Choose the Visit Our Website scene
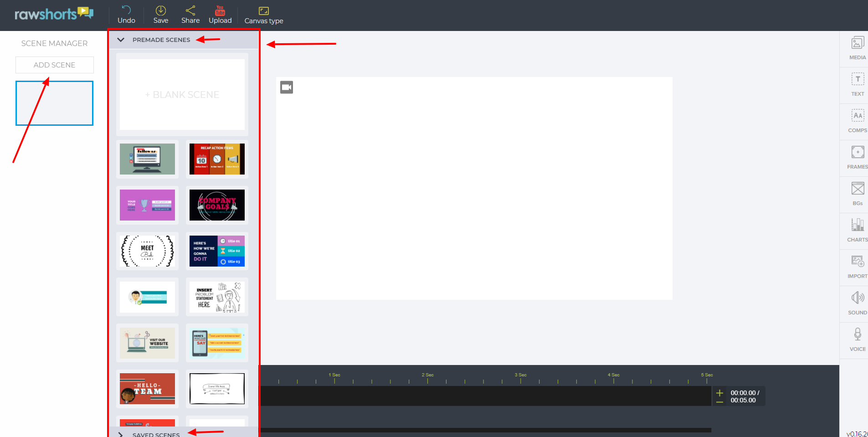 [x=147, y=343]
